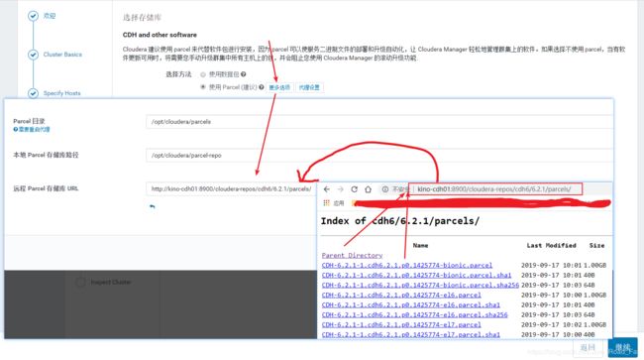The width and height of the screenshot is (644, 360).
Task: Click the Last Modified column header
Action: 551,245
